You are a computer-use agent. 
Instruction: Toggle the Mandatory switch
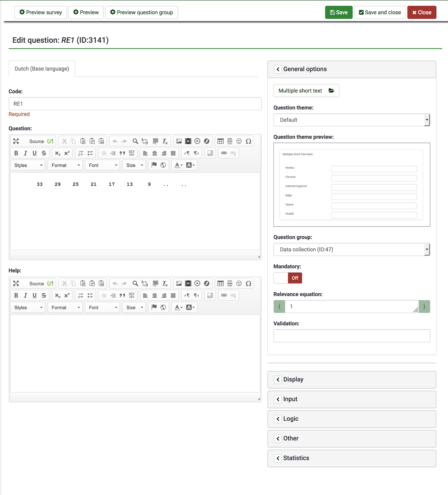tap(288, 278)
